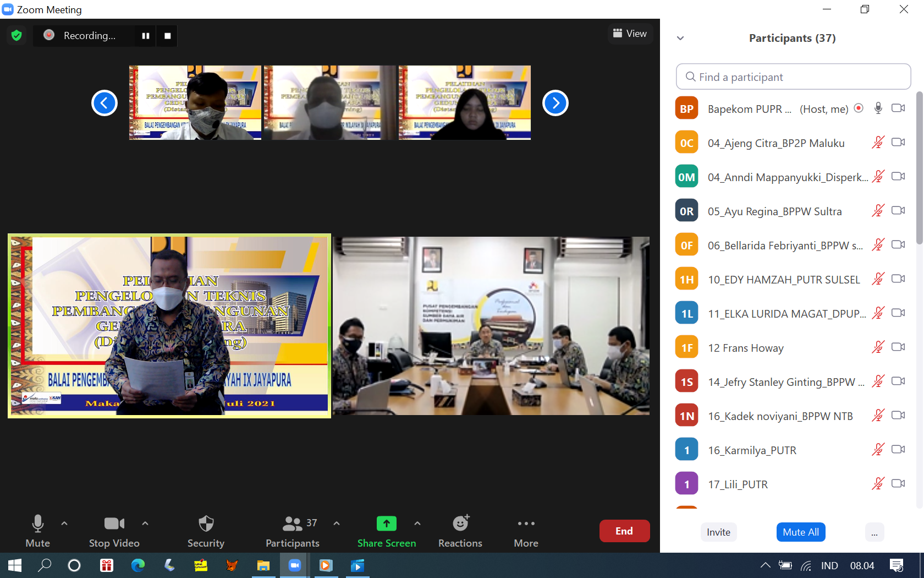
Task: Open Reactions
Action: coord(460,531)
